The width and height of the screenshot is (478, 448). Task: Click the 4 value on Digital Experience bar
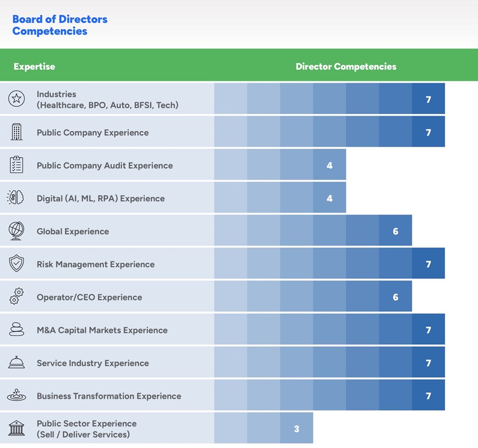pos(329,198)
